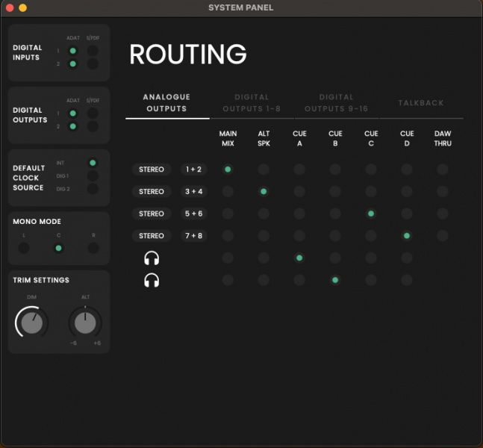Toggle Digital Outputs 2 ADAT
The image size is (483, 448).
click(x=73, y=126)
